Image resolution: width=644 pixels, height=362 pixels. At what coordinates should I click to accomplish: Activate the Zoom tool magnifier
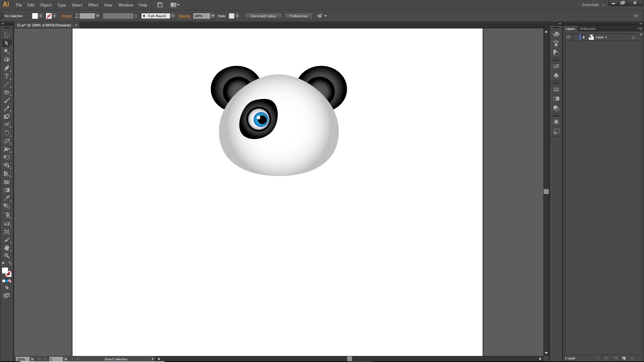click(7, 256)
